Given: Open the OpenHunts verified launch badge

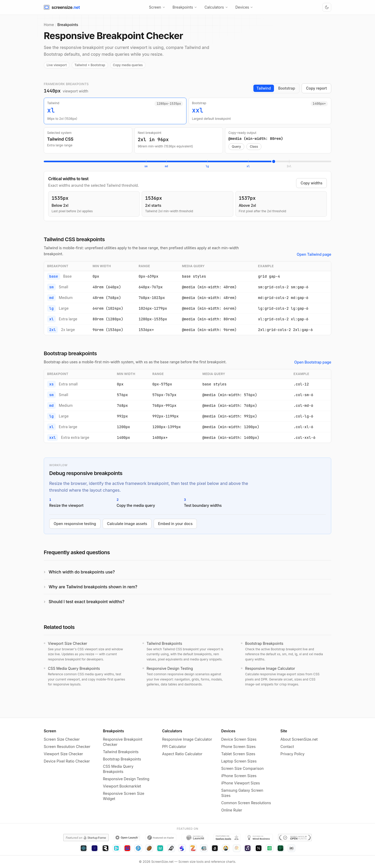Looking at the screenshot, I should pos(295,837).
